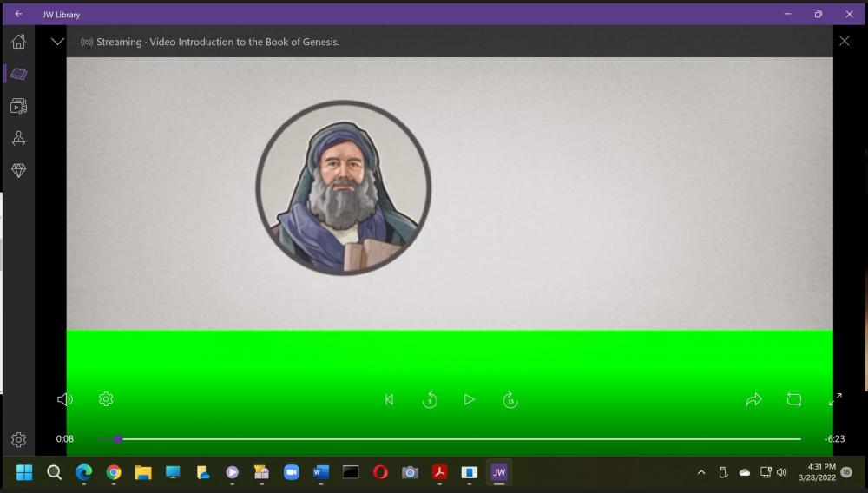The image size is (868, 493).
Task: Open Microsoft Word from the taskbar
Action: 321,472
